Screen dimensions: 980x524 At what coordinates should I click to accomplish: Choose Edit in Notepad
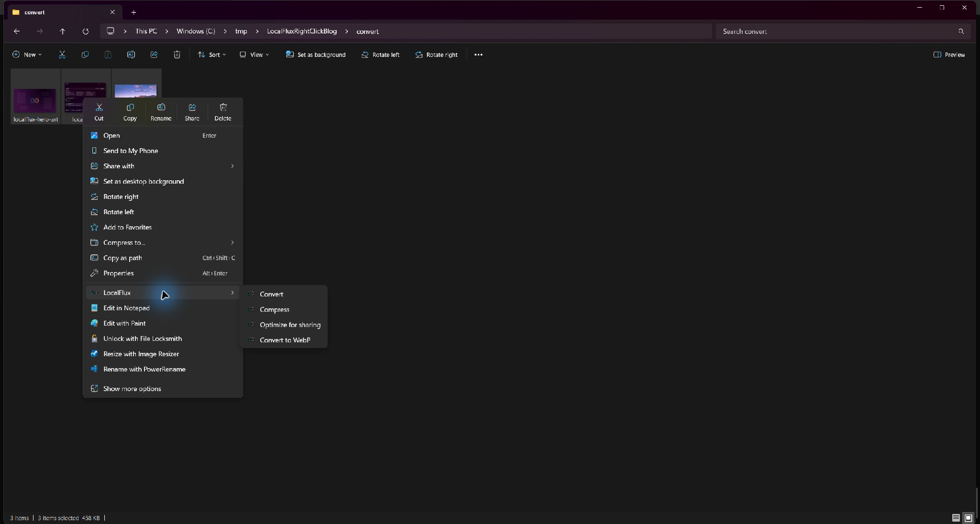point(163,308)
